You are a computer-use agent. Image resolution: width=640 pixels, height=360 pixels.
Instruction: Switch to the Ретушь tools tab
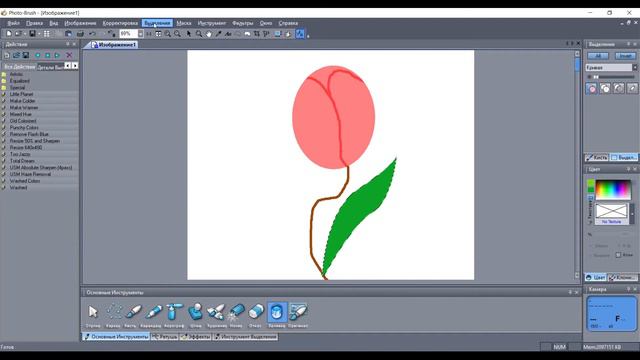pos(164,337)
